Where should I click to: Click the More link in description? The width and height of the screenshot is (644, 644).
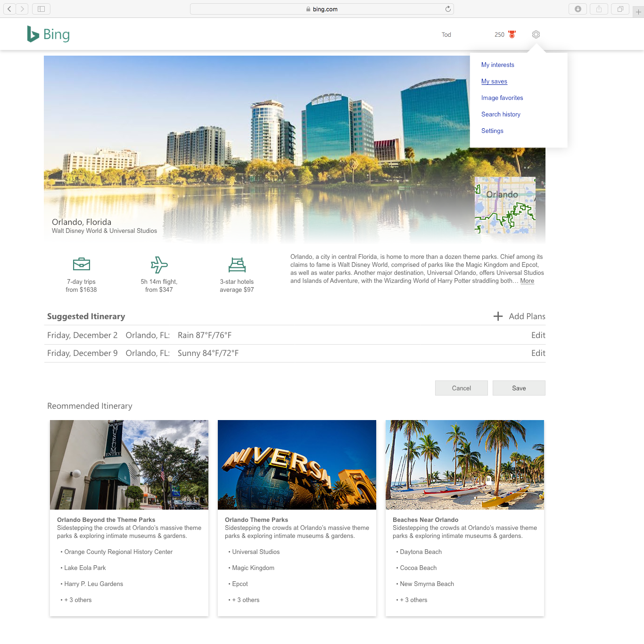(x=527, y=281)
